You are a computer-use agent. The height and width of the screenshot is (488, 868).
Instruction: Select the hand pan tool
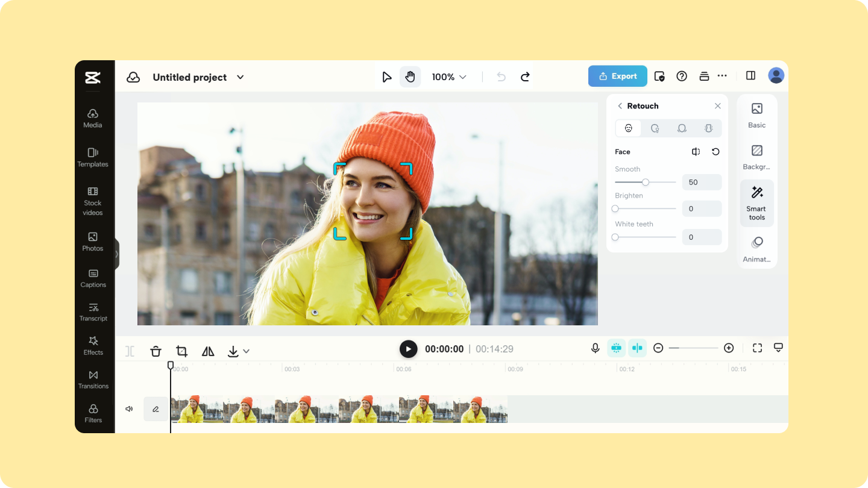pyautogui.click(x=410, y=77)
